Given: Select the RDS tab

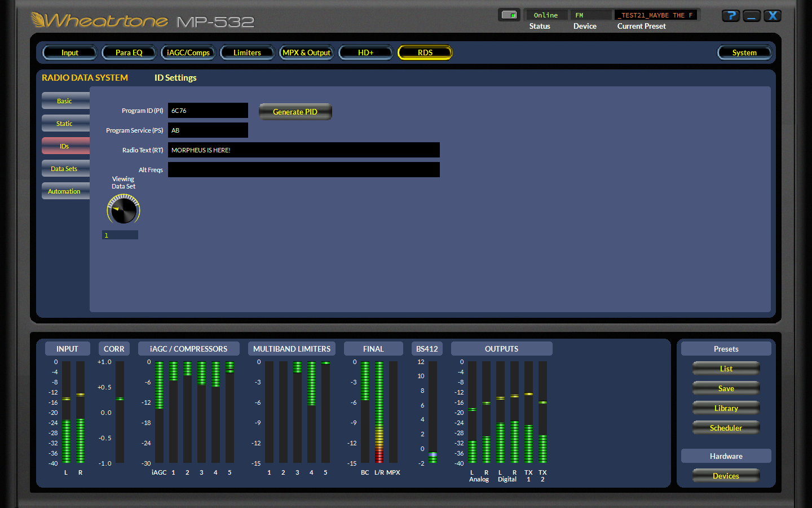Looking at the screenshot, I should (x=425, y=52).
